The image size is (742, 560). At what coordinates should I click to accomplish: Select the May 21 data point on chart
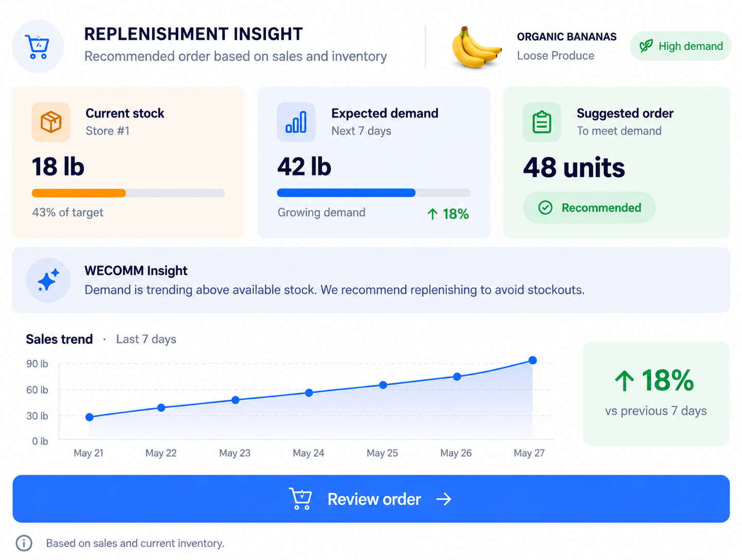coord(89,417)
